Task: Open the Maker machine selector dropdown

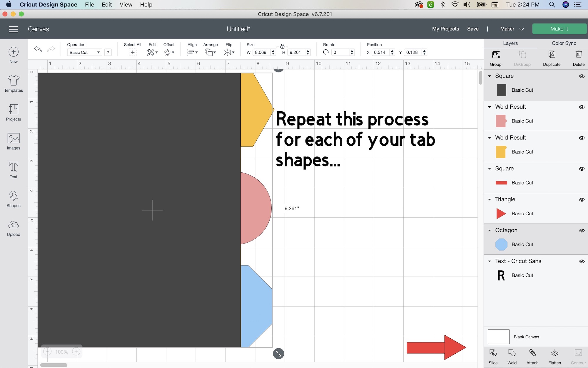Action: tap(512, 29)
